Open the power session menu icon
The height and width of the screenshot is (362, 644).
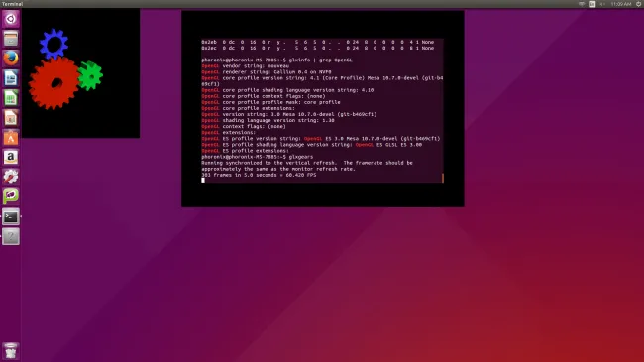point(639,4)
